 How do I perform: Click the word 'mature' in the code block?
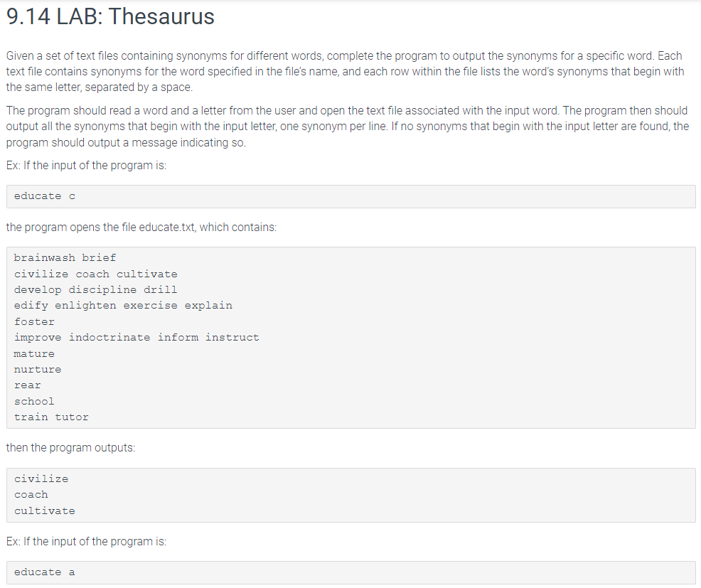pyautogui.click(x=34, y=353)
